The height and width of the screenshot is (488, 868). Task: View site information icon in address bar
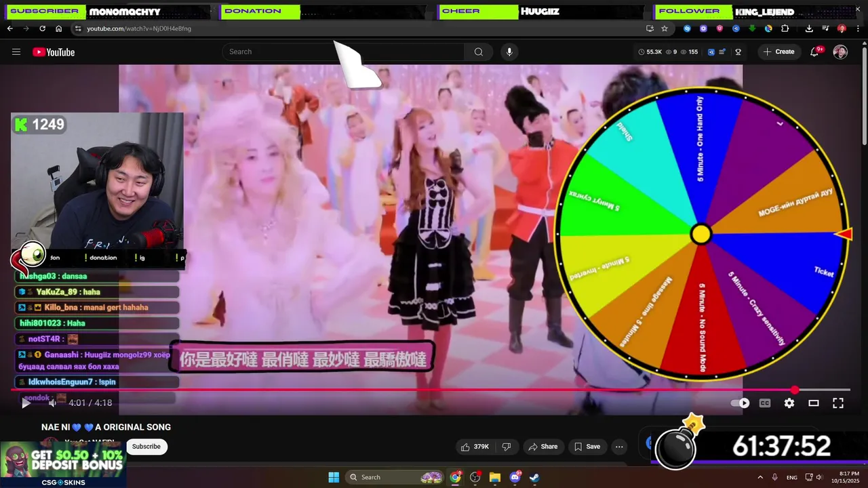78,28
